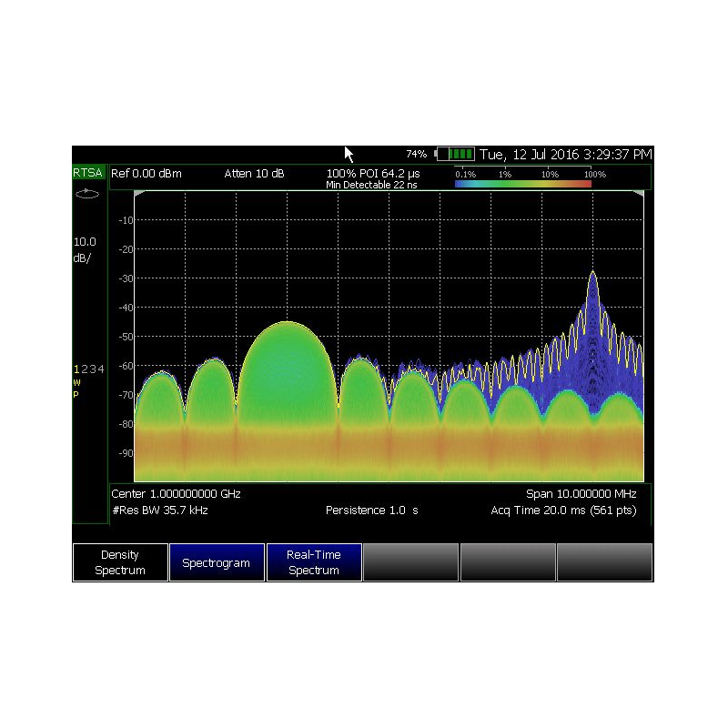
Task: Click the W trace state indicator
Action: coord(76,382)
